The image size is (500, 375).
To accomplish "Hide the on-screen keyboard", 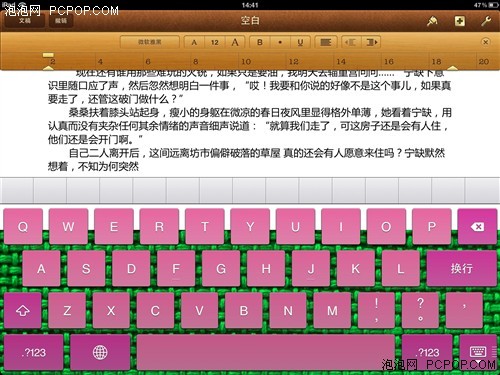I will click(479, 352).
